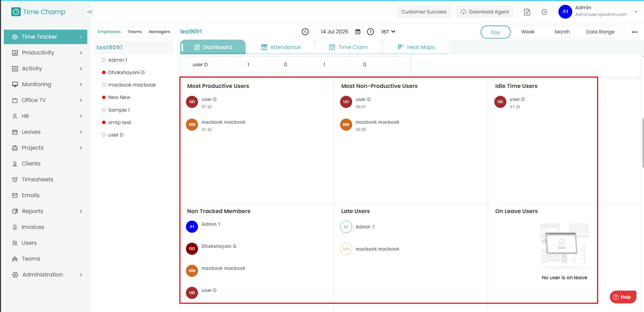Image resolution: width=644 pixels, height=312 pixels.
Task: Click the Customer Success button
Action: click(x=424, y=12)
